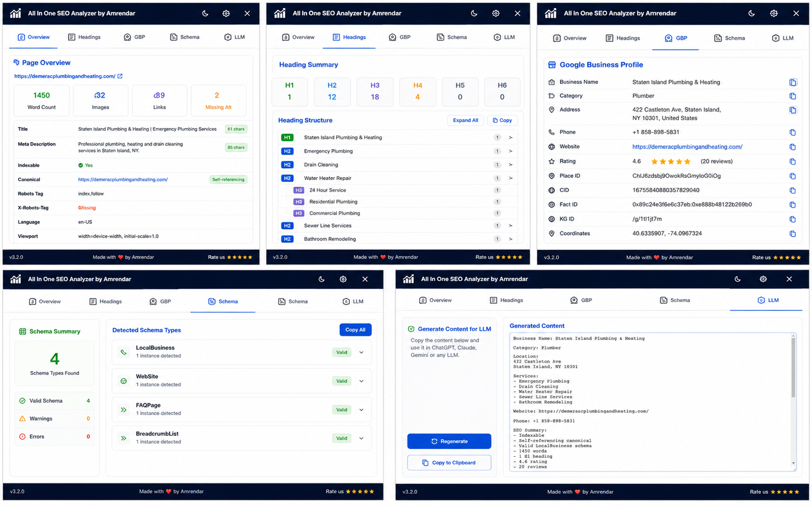Copy the Rating value

(x=793, y=161)
